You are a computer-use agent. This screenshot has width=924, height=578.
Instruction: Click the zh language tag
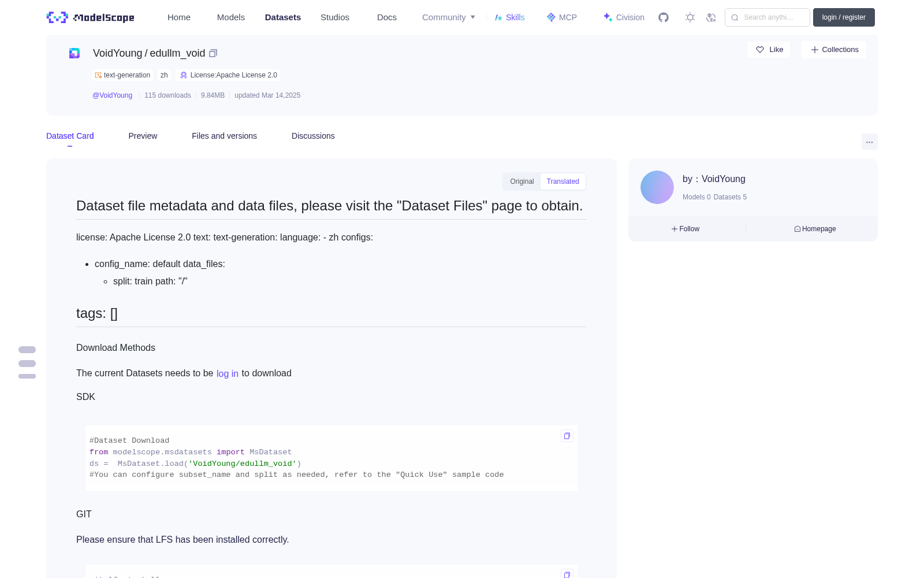pos(164,75)
